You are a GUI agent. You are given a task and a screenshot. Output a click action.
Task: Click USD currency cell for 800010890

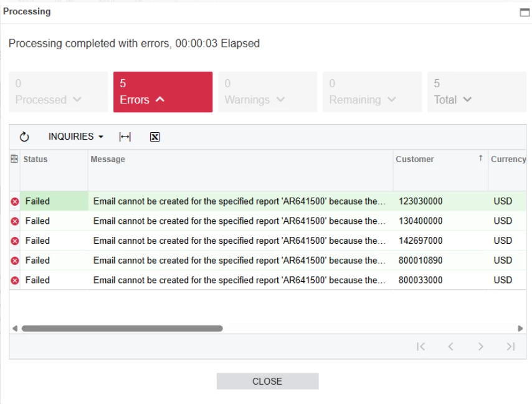[x=507, y=261]
